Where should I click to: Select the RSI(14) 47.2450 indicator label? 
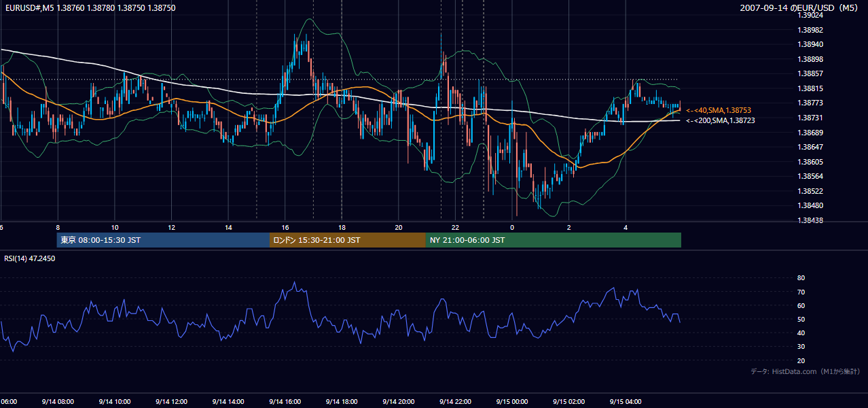tap(30, 258)
